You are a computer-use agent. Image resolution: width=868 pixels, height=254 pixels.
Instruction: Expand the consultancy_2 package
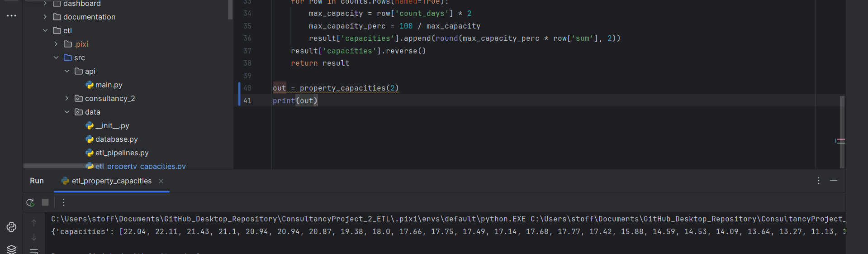pos(66,98)
